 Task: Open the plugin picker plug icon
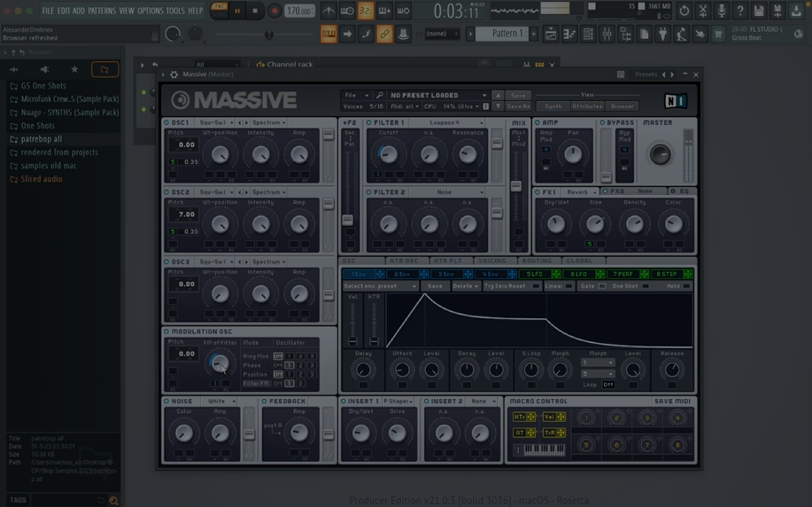pos(662,35)
